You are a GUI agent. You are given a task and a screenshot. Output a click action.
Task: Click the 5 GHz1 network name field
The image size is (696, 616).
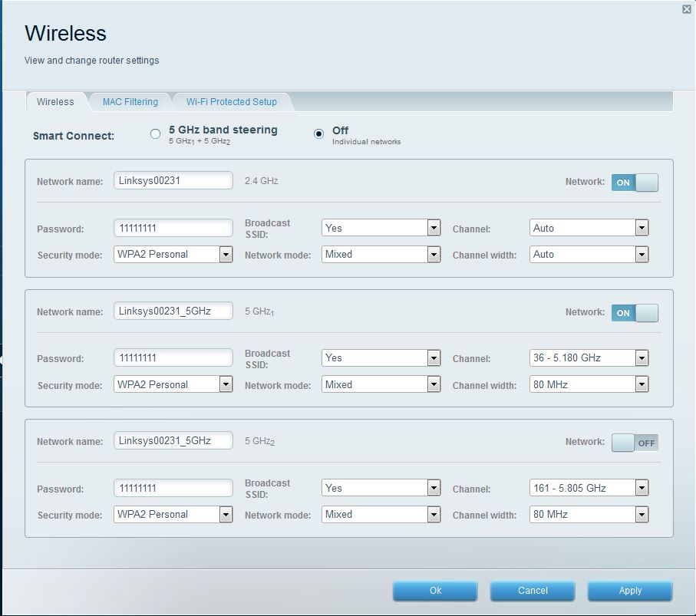173,311
